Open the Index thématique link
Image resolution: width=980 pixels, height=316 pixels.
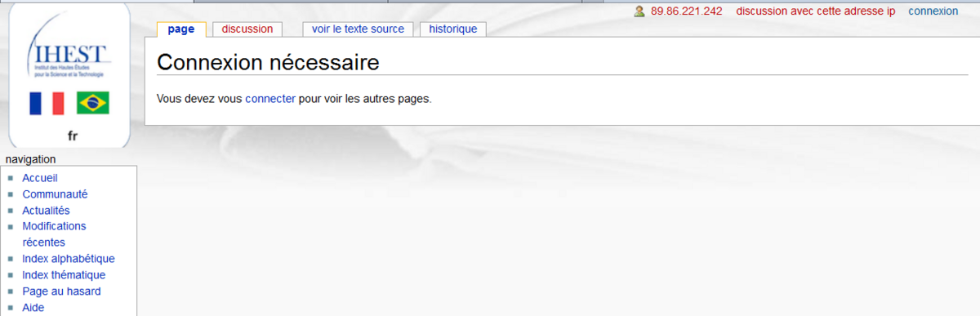[x=64, y=275]
